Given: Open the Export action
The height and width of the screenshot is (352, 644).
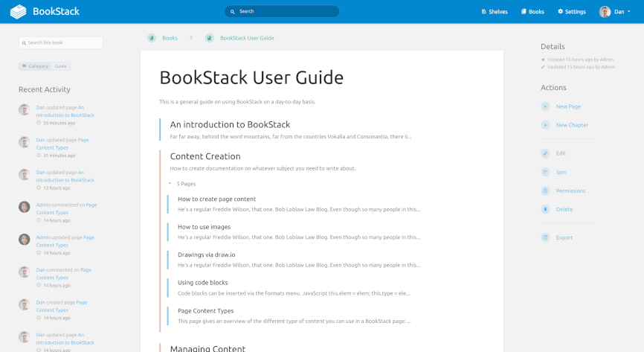Looking at the screenshot, I should click(x=564, y=237).
